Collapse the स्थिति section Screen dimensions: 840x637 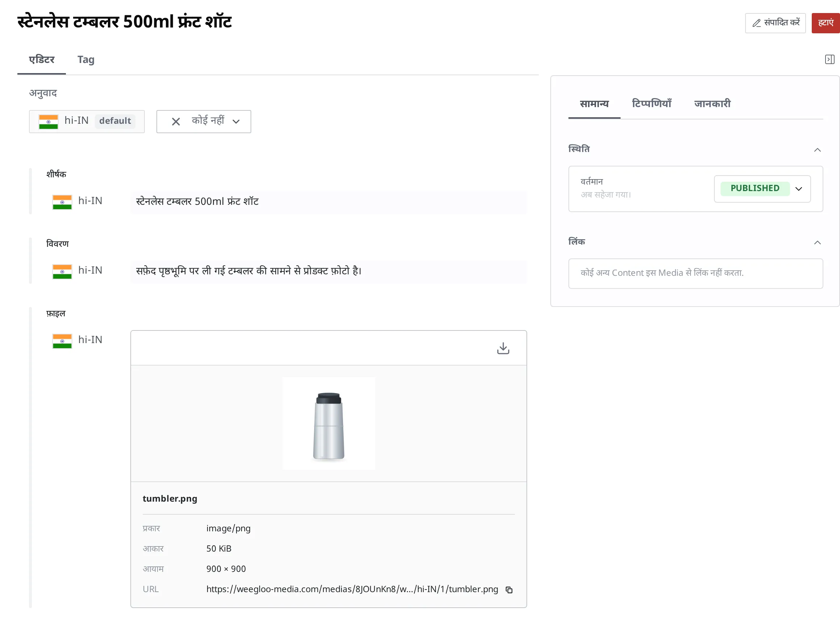coord(817,150)
